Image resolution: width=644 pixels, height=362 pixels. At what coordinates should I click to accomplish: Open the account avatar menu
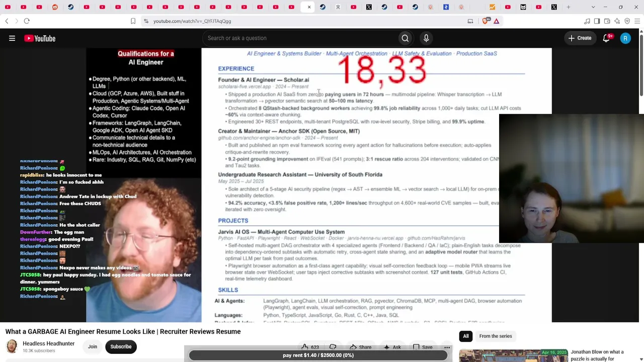point(625,38)
